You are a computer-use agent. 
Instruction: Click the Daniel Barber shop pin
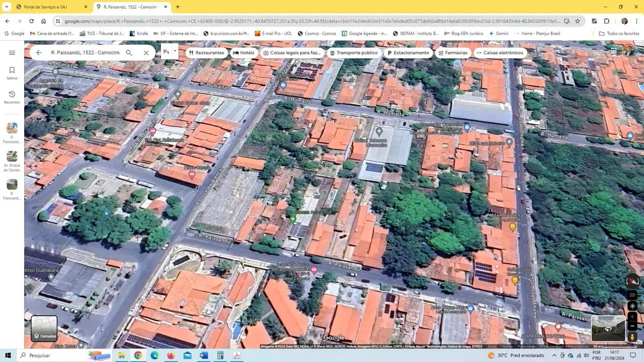[178, 94]
